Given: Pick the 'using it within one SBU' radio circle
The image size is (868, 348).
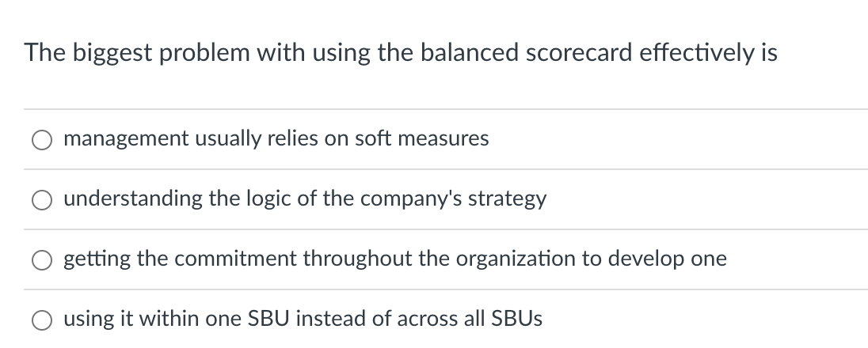Looking at the screenshot, I should coord(42,320).
